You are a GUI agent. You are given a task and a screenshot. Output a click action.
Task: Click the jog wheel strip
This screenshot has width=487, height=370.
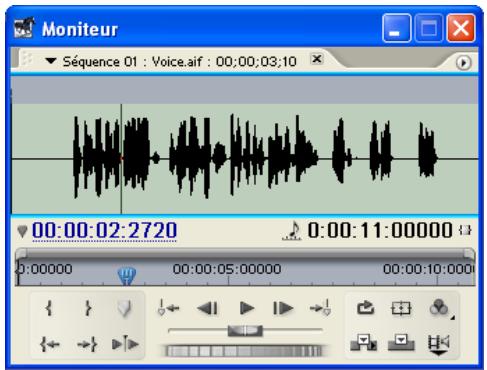tap(245, 351)
